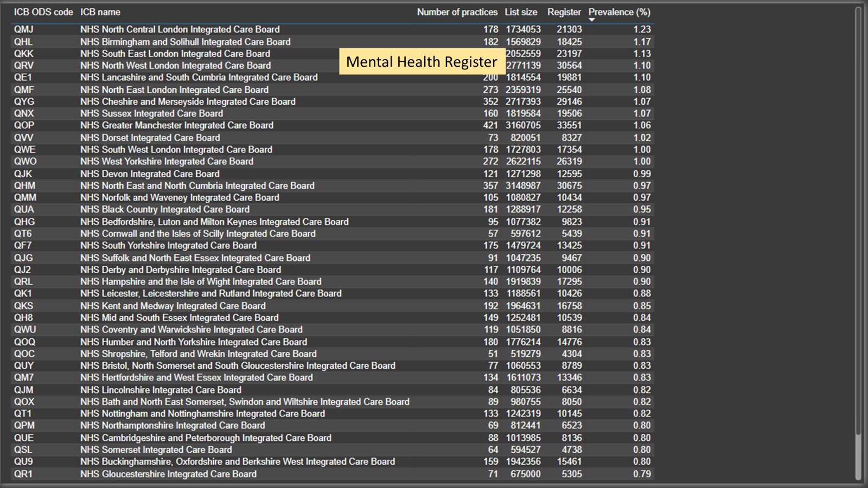Image resolution: width=868 pixels, height=488 pixels.
Task: Select NHS North West London Integrated Care Board
Action: [175, 65]
